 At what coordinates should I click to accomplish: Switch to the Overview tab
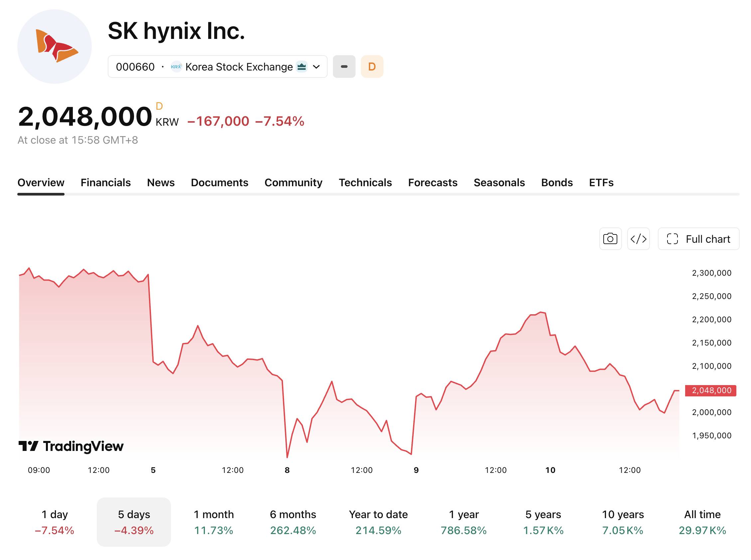click(x=41, y=182)
